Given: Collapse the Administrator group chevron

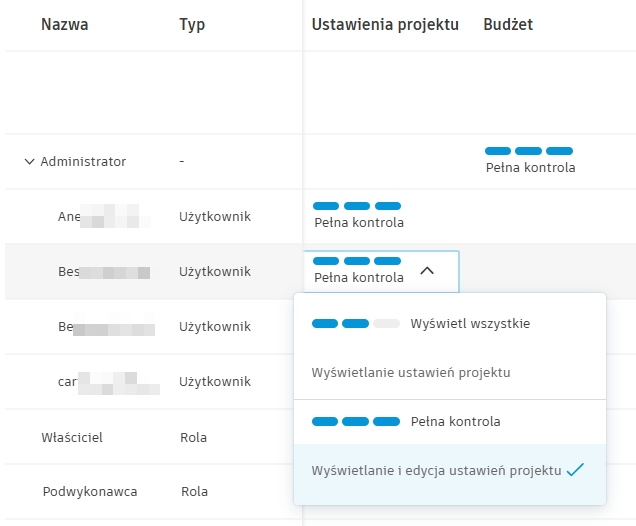Looking at the screenshot, I should (x=28, y=161).
